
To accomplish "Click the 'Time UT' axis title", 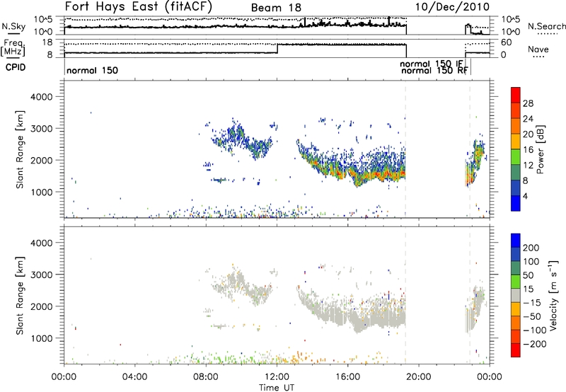I will click(x=277, y=388).
